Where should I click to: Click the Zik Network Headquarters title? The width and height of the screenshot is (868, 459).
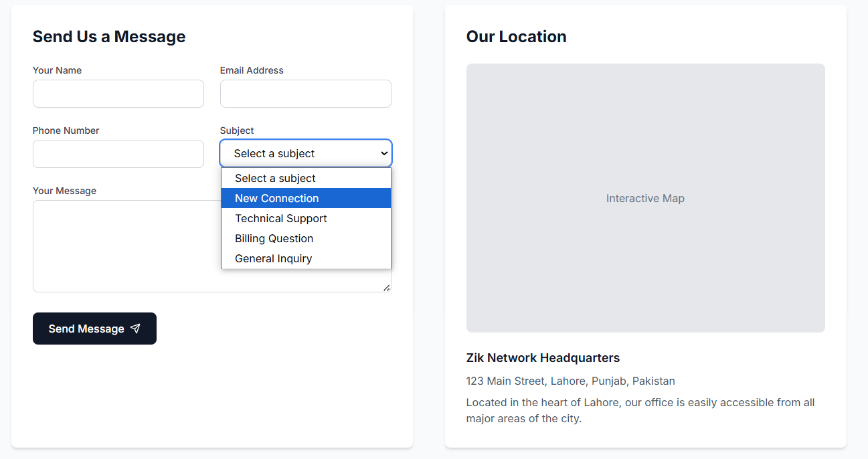(543, 358)
